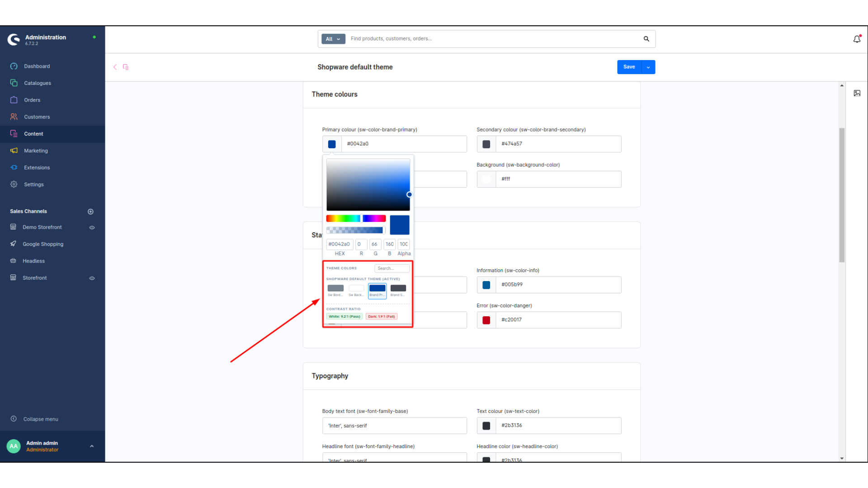Viewport: 868px width, 488px height.
Task: Search theme colors in picker
Action: (x=392, y=268)
